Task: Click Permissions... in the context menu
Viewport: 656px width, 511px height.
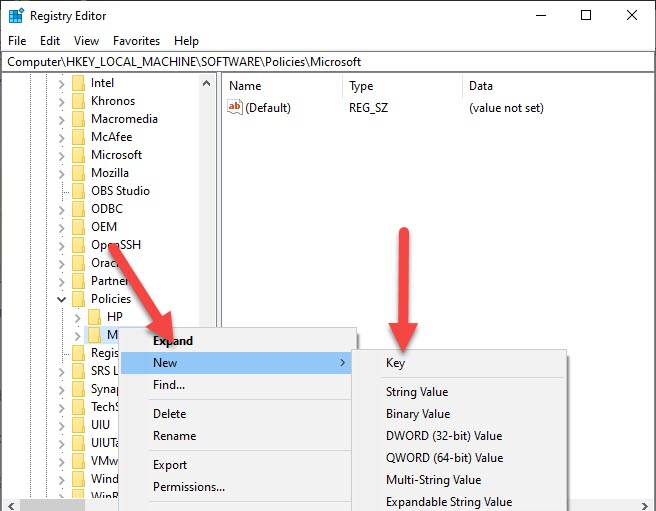Action: 188,487
